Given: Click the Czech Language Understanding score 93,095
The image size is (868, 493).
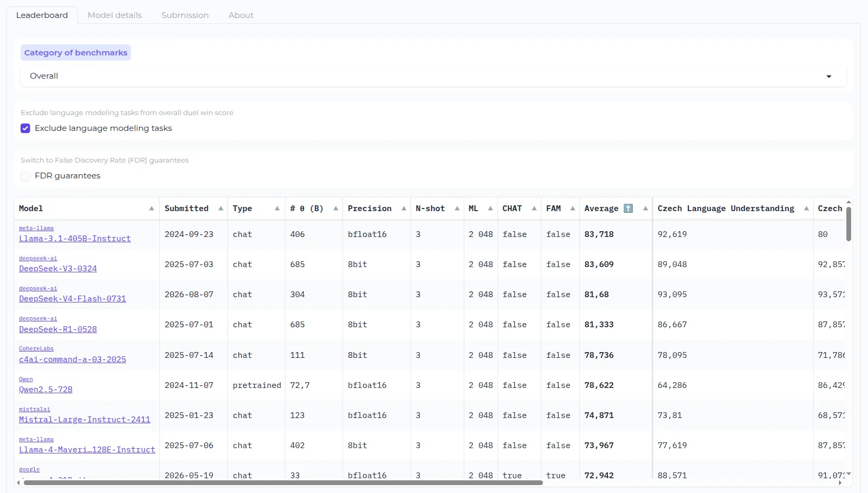Looking at the screenshot, I should tap(672, 295).
